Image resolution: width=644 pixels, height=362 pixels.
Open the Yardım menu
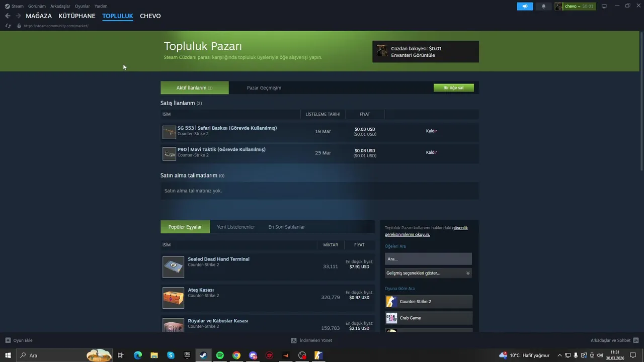click(101, 7)
